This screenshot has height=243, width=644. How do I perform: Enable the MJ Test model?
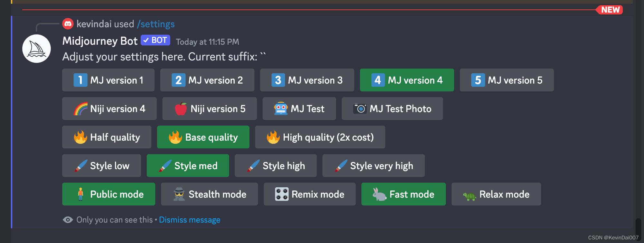(299, 109)
